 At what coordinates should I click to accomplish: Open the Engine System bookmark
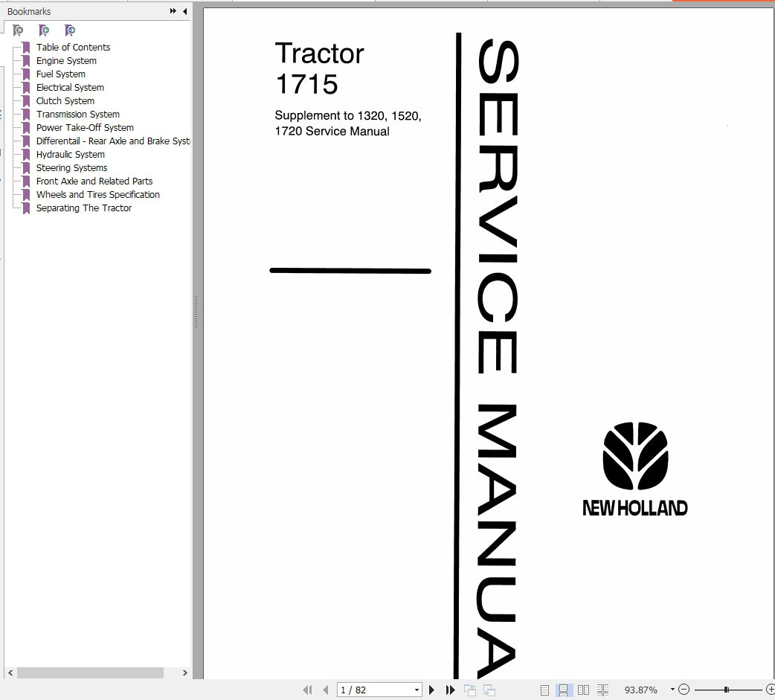(66, 61)
